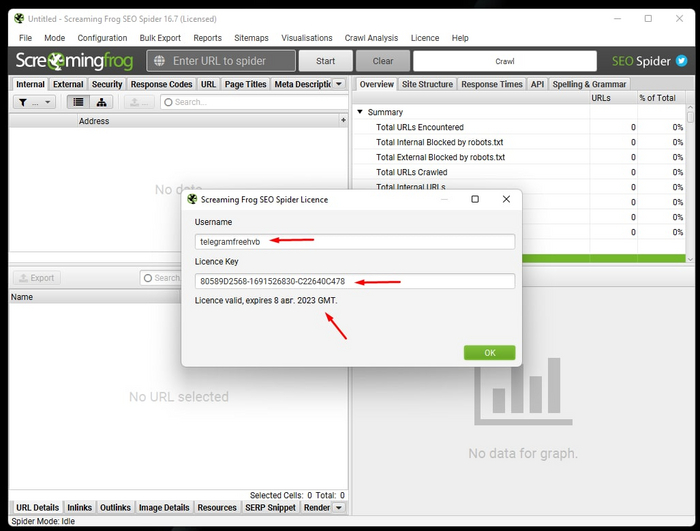Open the File menu
The image size is (700, 531).
25,38
